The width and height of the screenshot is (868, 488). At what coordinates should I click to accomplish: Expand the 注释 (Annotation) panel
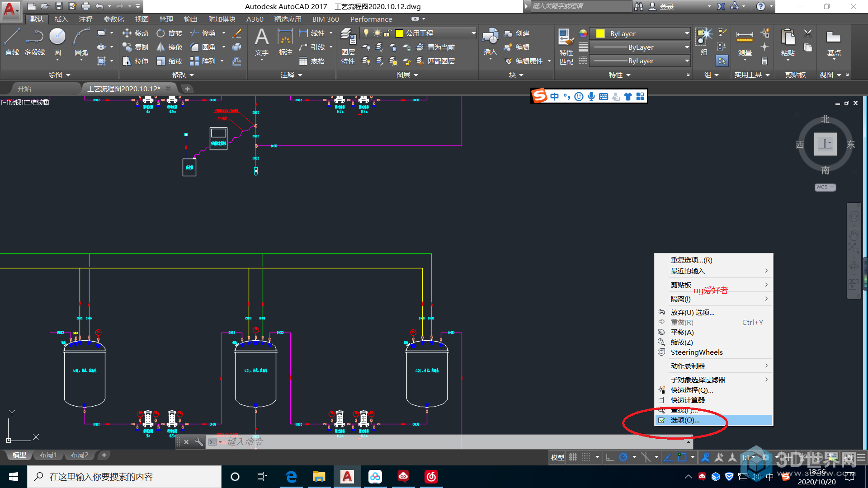[x=292, y=75]
